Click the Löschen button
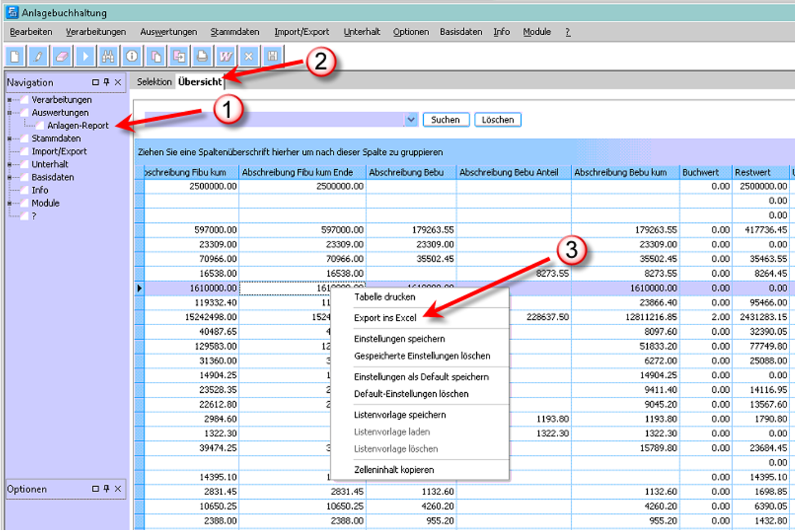The width and height of the screenshot is (796, 532). tap(497, 120)
